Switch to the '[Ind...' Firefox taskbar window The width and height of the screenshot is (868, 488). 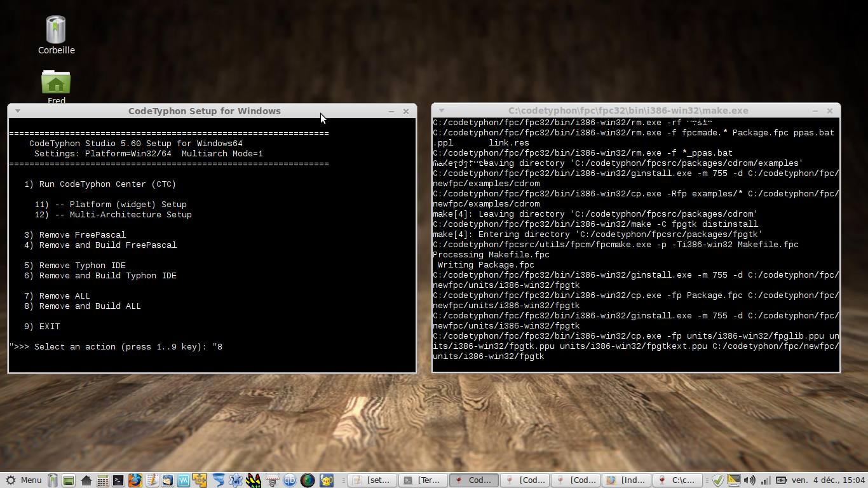627,480
